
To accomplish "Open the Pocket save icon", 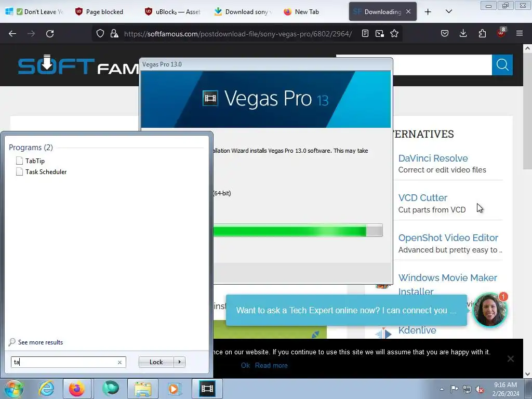I will [x=445, y=33].
